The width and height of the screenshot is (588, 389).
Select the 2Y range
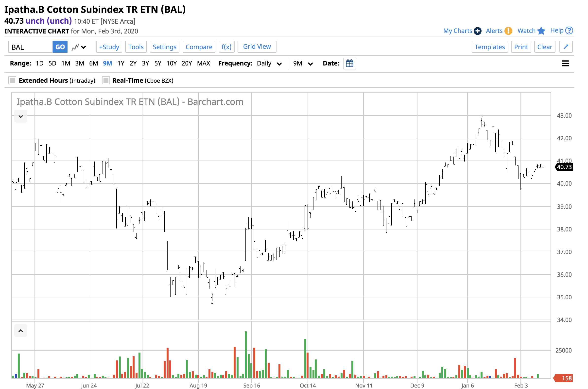(x=133, y=64)
